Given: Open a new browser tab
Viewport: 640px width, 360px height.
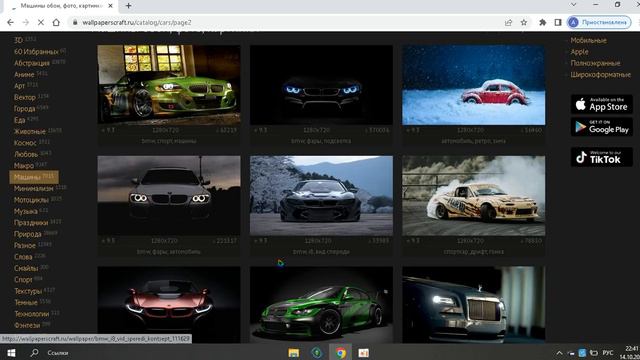Looking at the screenshot, I should (x=129, y=6).
